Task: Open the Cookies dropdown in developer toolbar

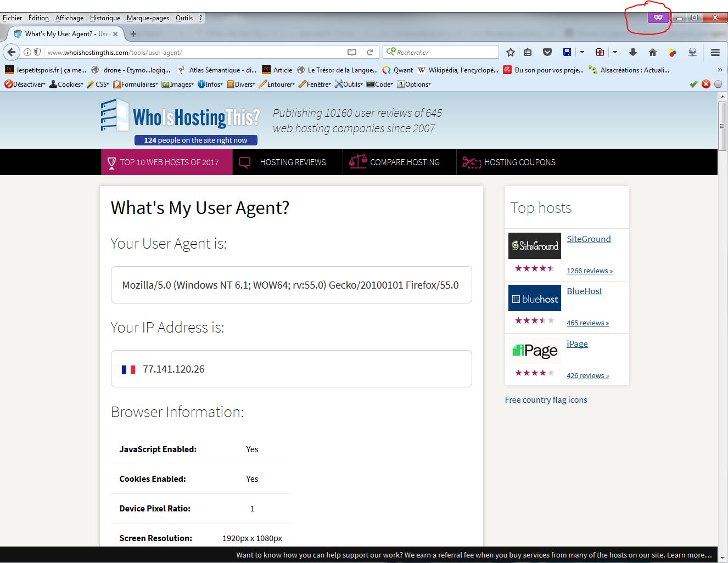Action: (x=66, y=84)
